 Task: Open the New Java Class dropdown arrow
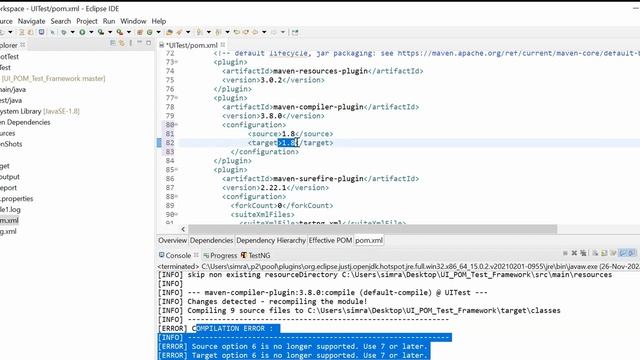tap(158, 32)
